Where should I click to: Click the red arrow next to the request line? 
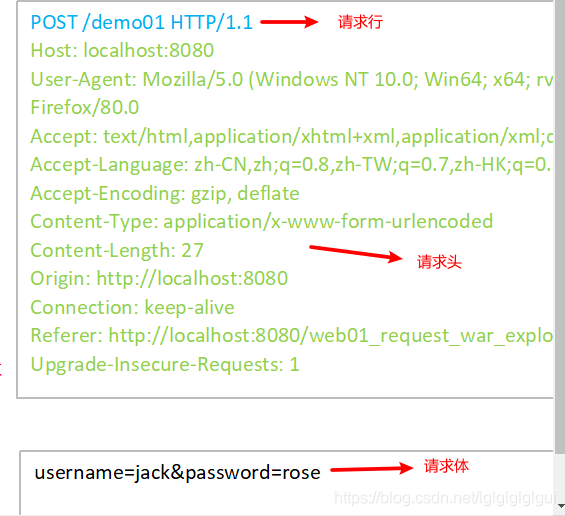(x=289, y=22)
